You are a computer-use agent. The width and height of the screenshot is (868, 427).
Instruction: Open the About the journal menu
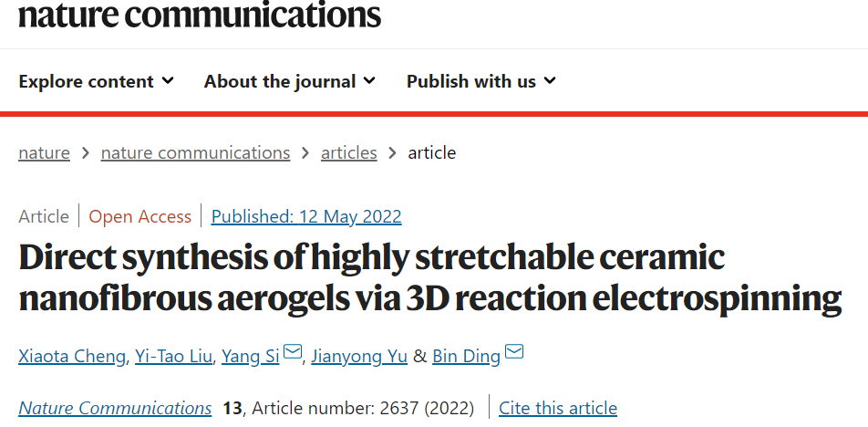289,81
